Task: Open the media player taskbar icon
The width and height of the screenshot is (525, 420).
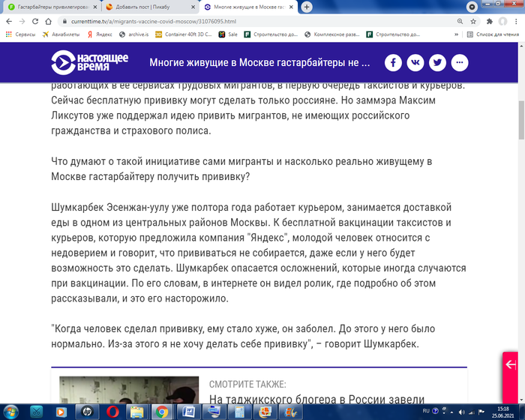Action: click(x=61, y=412)
